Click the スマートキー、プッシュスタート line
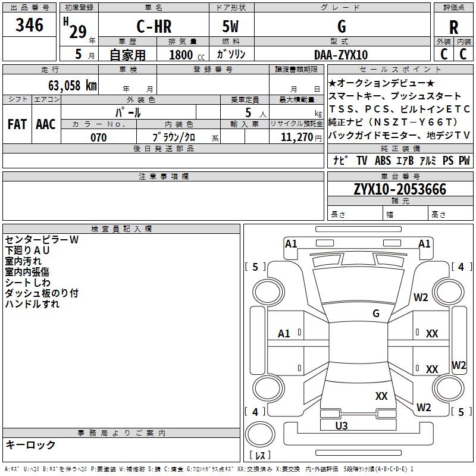This screenshot has height=476, width=476. tap(394, 96)
